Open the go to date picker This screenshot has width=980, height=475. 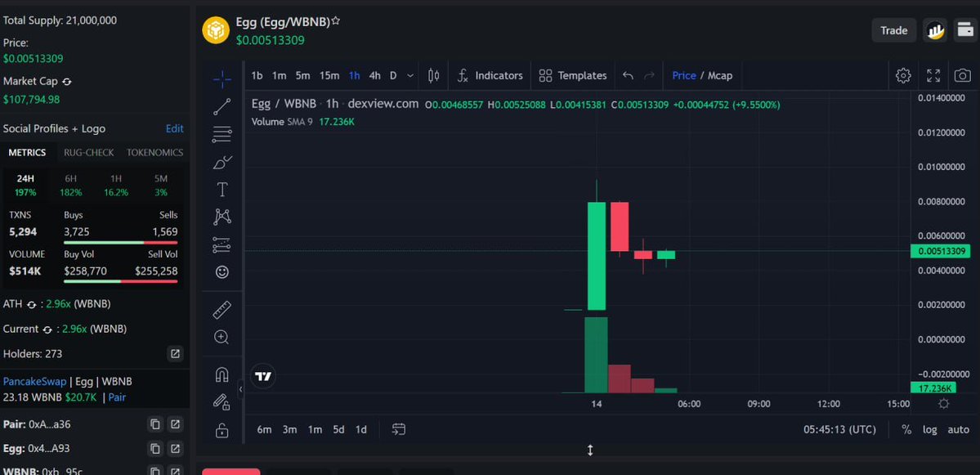(x=399, y=429)
